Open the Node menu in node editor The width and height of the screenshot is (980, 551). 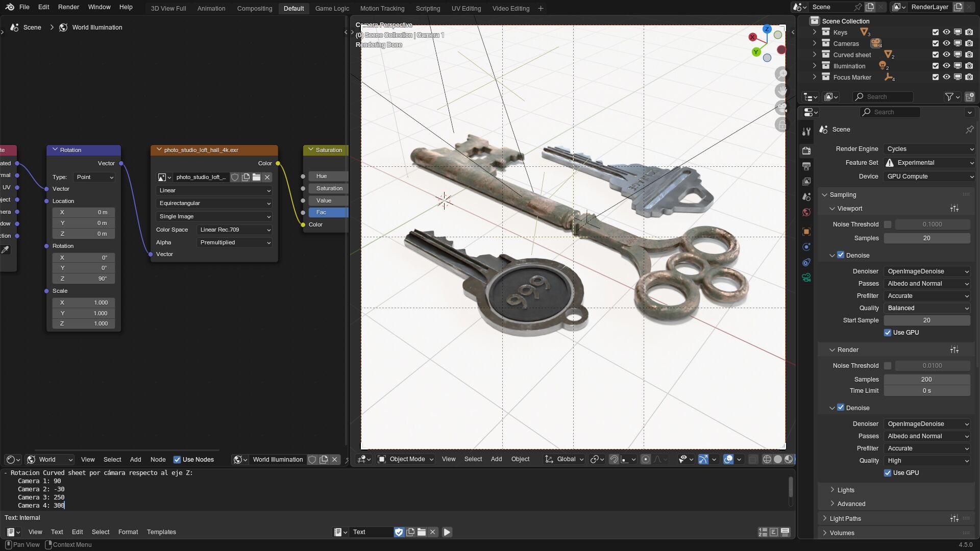[158, 460]
